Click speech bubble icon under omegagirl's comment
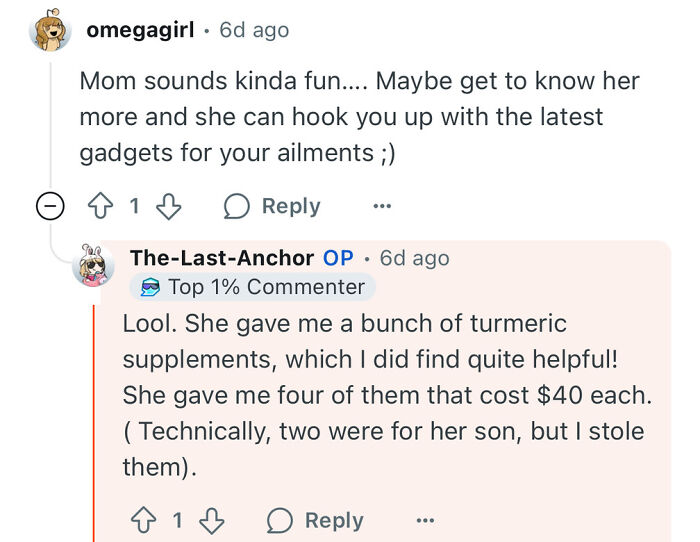 (x=236, y=207)
